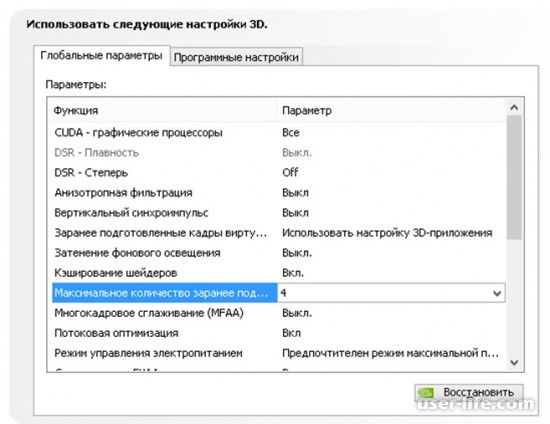Select Анизотропная фильтрация row
The height and width of the screenshot is (424, 550).
(279, 193)
